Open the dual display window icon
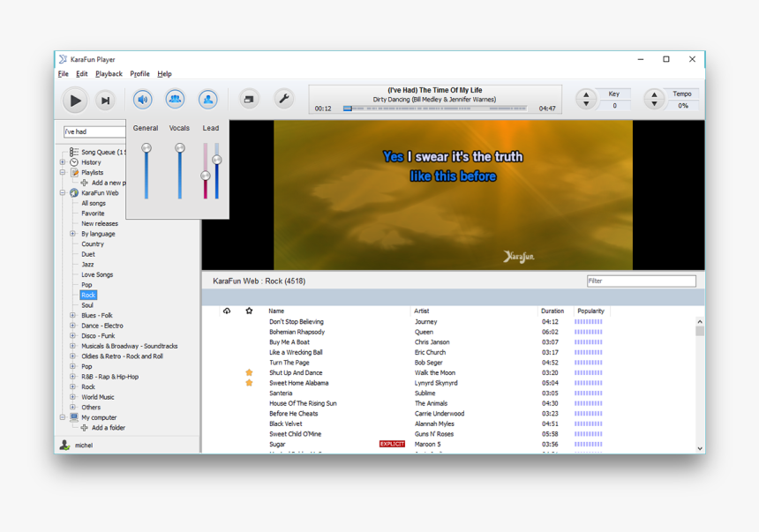The width and height of the screenshot is (759, 532). pos(249,100)
